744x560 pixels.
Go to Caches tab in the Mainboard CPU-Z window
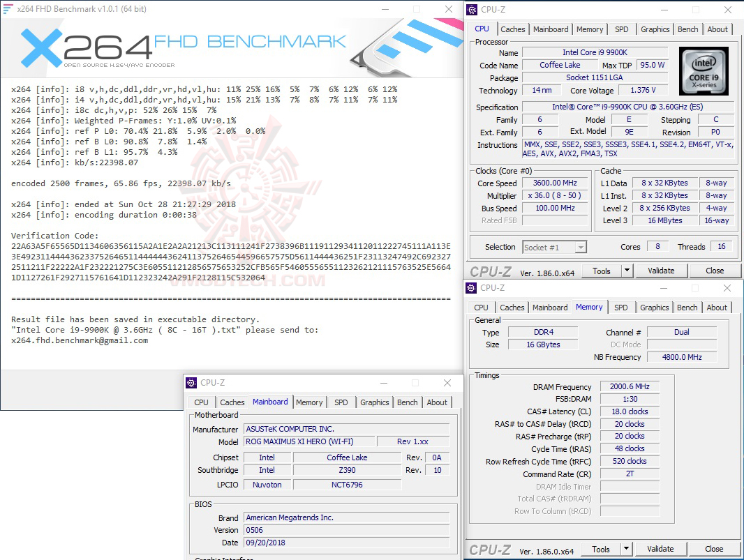[x=232, y=402]
